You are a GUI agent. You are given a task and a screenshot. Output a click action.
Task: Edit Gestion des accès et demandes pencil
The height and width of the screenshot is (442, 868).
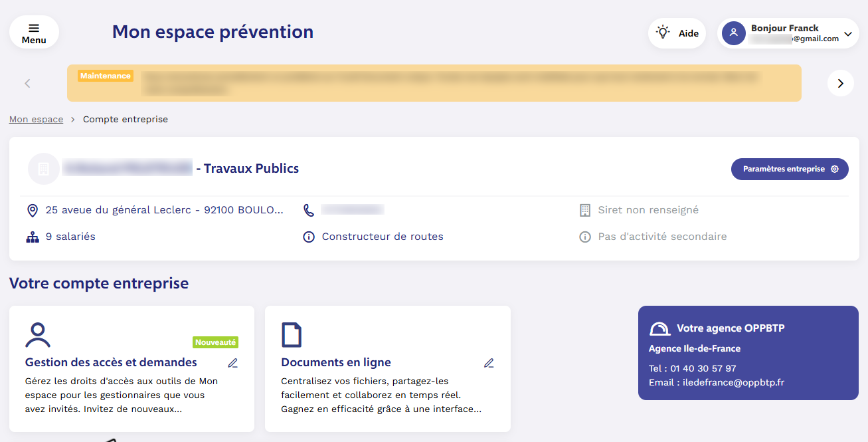click(232, 363)
